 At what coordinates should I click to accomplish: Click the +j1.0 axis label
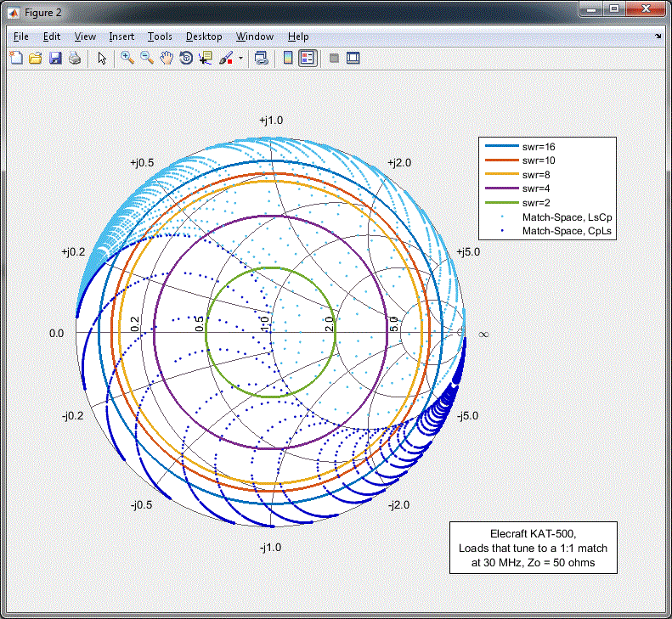tap(271, 121)
